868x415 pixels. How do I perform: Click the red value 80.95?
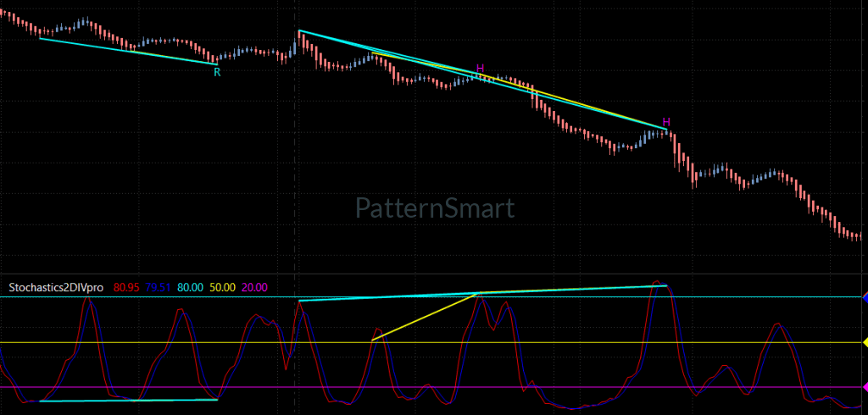pos(125,287)
